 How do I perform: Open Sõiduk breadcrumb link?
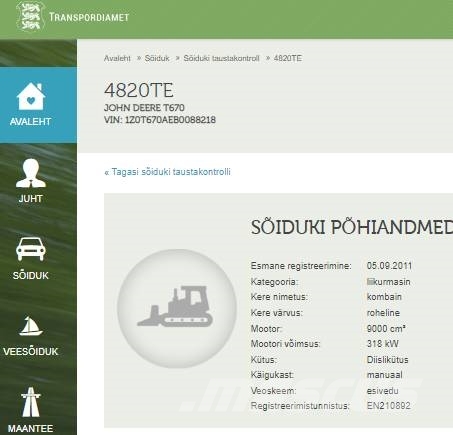pos(157,58)
